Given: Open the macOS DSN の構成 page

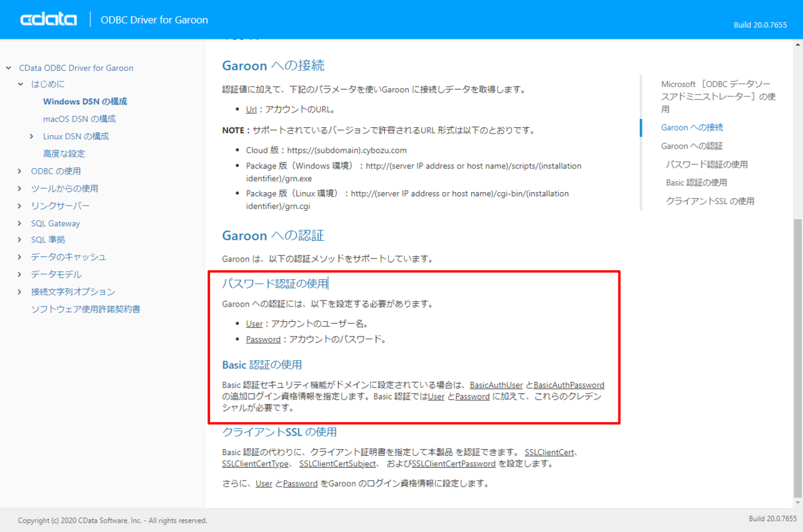Looking at the screenshot, I should 79,119.
